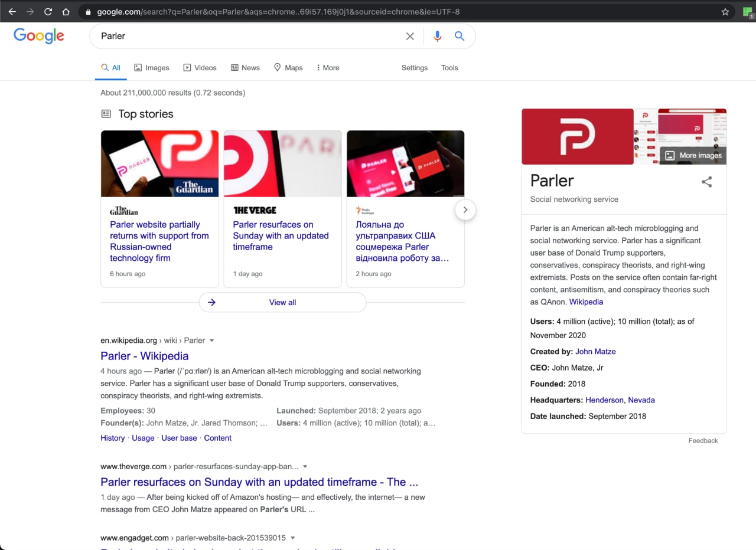Click 'Date launched: September 2018' text

coord(588,416)
